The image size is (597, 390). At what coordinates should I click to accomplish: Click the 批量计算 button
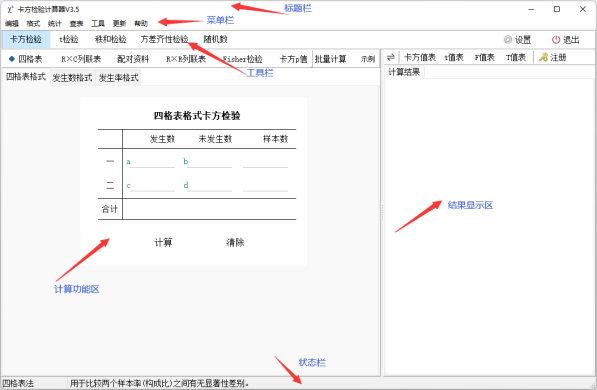330,59
